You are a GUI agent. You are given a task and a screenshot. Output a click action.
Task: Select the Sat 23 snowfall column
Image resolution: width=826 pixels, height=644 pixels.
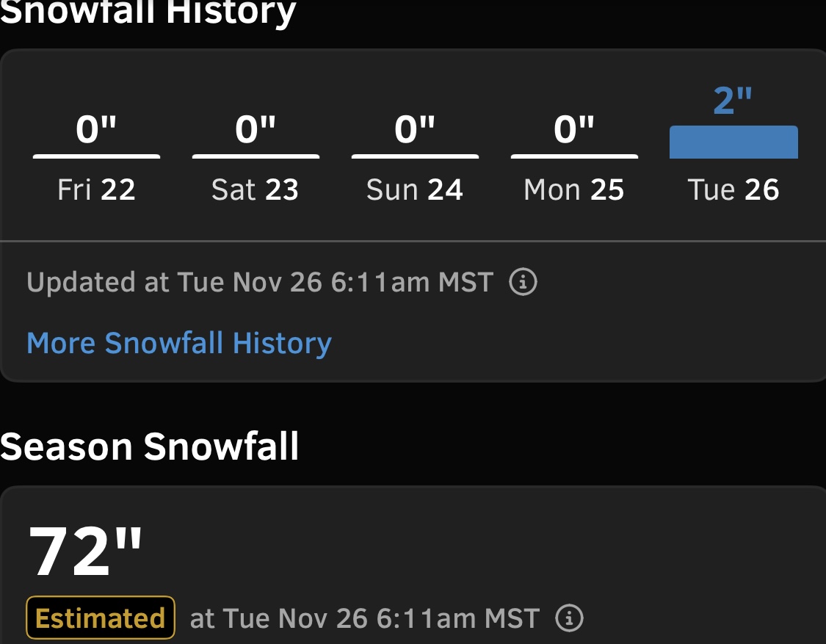[256, 158]
